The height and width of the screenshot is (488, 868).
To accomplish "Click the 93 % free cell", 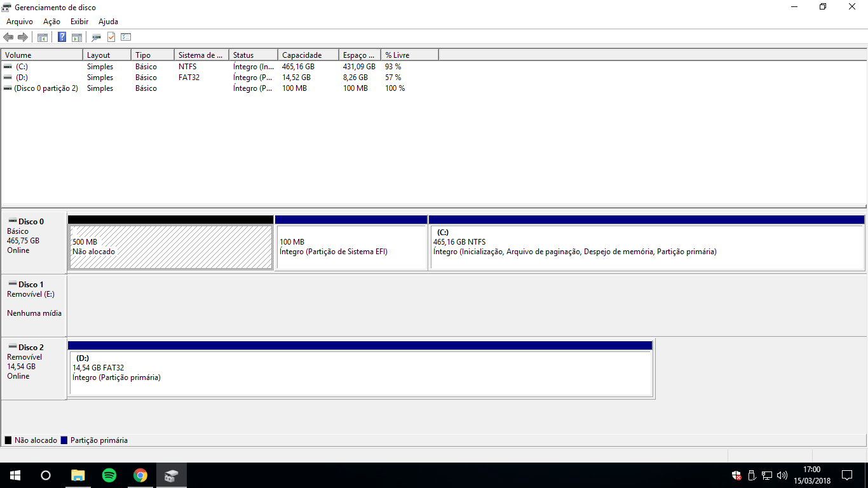I will pos(393,67).
